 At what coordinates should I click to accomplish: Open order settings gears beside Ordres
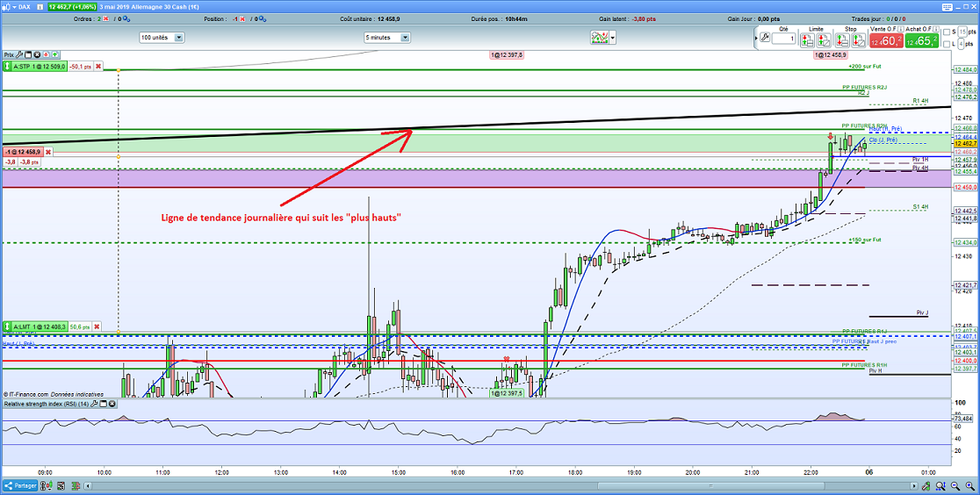click(126, 18)
